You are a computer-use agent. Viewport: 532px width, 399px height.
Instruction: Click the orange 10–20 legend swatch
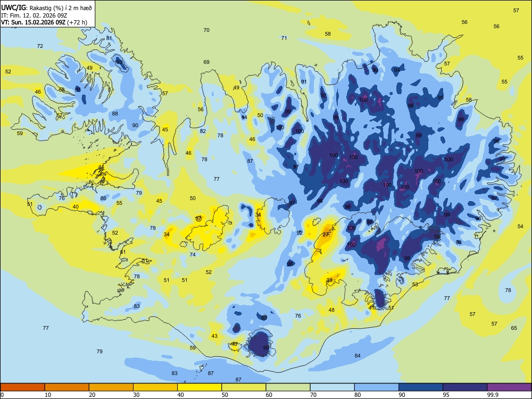[67, 387]
